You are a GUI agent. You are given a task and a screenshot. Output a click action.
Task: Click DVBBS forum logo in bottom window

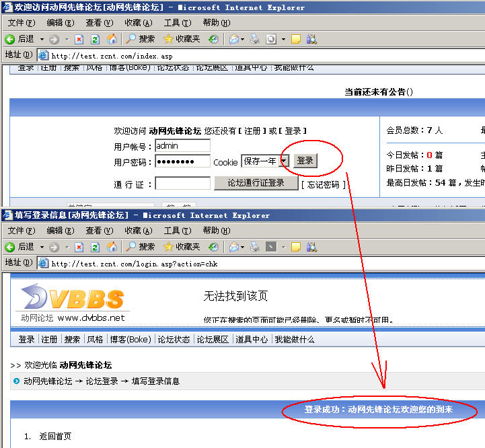tap(73, 303)
